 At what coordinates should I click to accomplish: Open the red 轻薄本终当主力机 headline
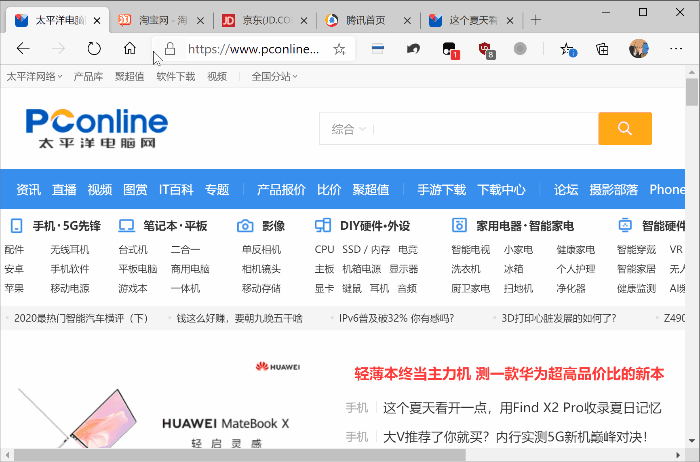pos(509,374)
